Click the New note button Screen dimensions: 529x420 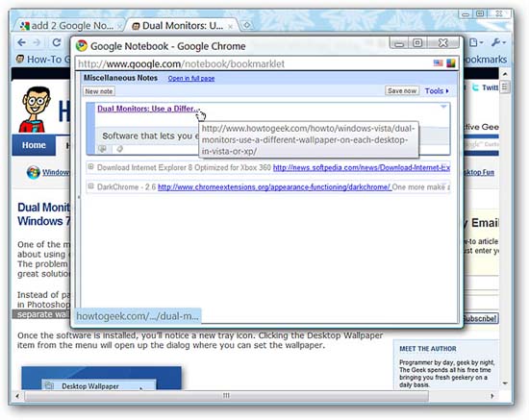coord(99,91)
